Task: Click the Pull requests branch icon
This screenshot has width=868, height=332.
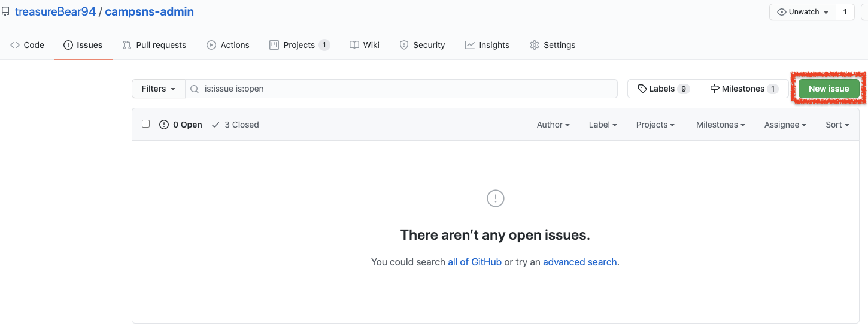Action: 127,45
